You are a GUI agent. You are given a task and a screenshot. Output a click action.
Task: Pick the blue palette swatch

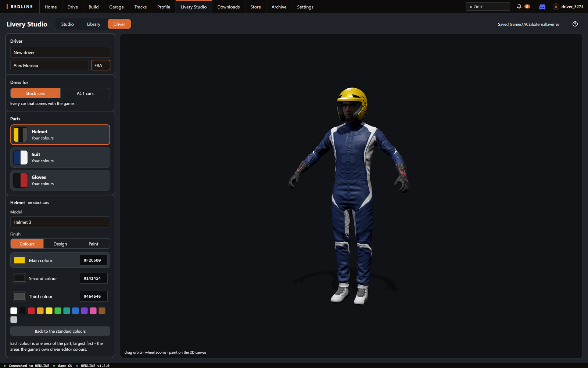[76, 311]
